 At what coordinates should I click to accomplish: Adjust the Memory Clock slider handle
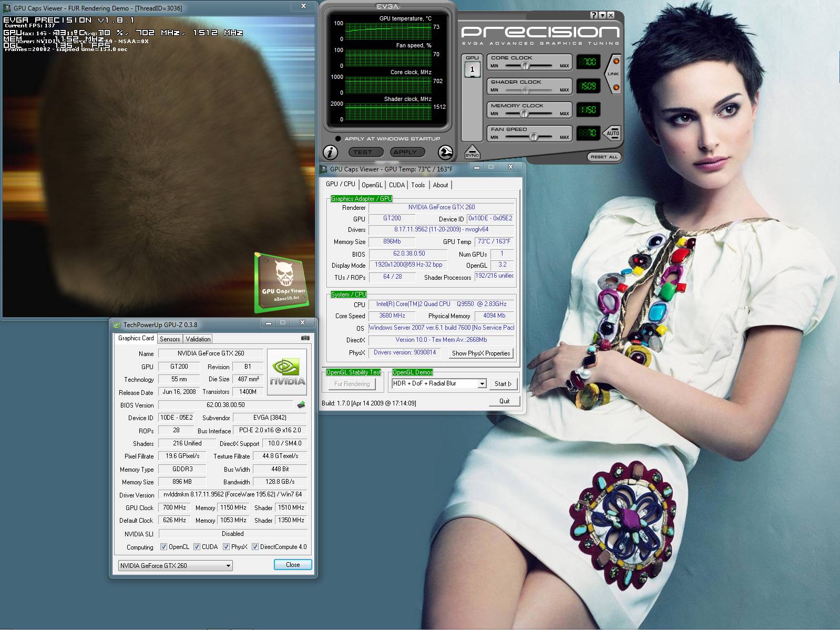pyautogui.click(x=524, y=114)
